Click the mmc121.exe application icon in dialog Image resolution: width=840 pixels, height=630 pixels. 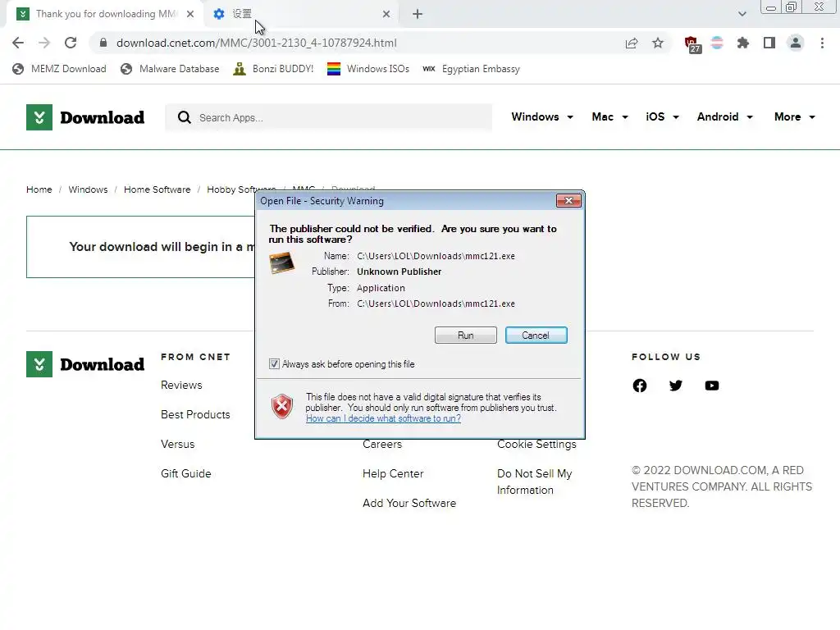(282, 263)
